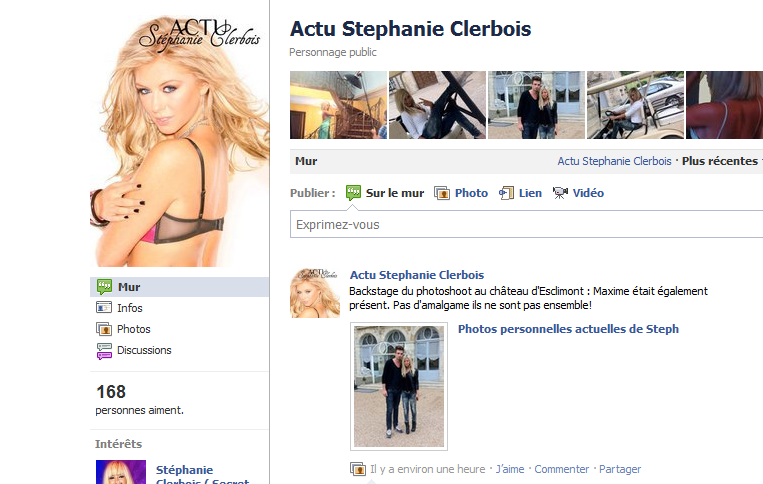763x484 pixels.
Task: Click Partager on the post
Action: pyautogui.click(x=620, y=469)
